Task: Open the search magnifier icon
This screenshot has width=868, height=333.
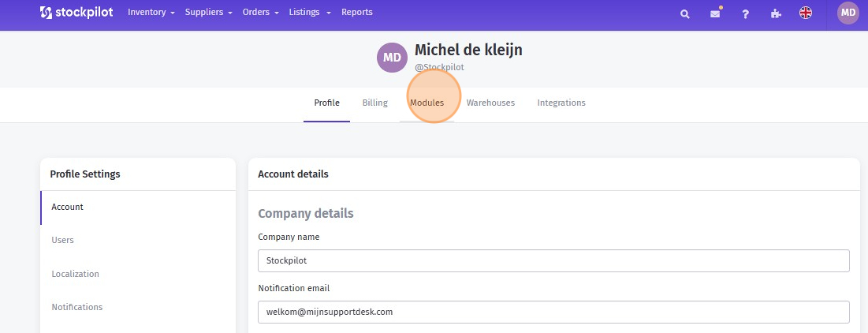Action: click(x=685, y=13)
